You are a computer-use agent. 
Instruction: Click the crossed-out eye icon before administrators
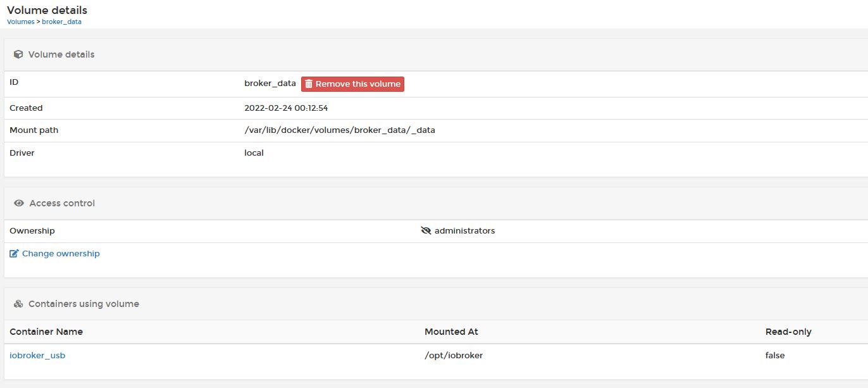click(x=426, y=231)
